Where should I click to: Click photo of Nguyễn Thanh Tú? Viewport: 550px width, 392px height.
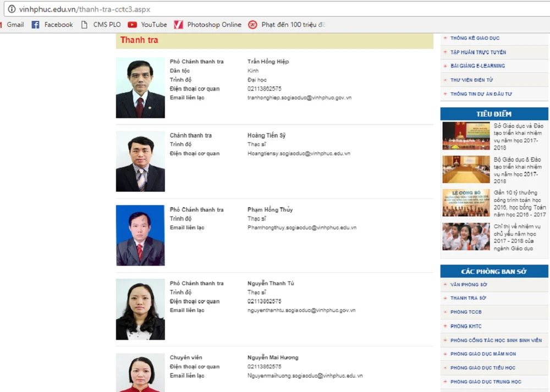tap(140, 310)
